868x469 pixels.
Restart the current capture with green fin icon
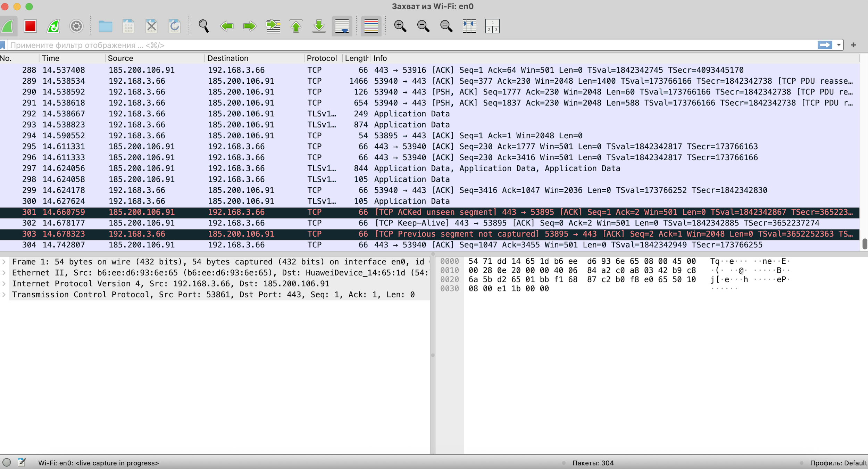[53, 26]
